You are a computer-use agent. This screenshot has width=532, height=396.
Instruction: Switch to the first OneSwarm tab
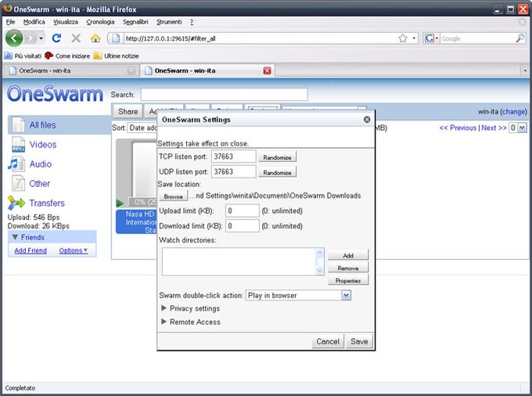point(70,70)
